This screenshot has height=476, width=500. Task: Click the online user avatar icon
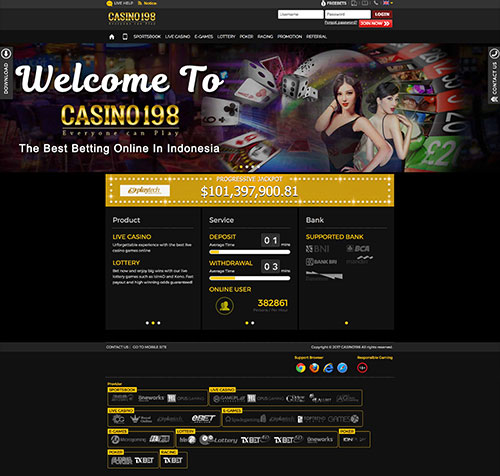tap(225, 306)
